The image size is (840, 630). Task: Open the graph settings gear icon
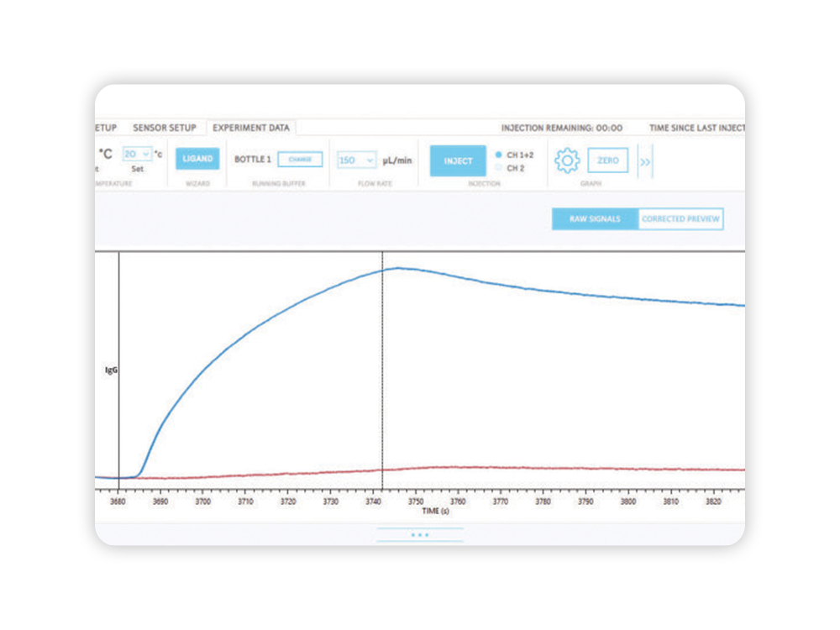(x=566, y=159)
